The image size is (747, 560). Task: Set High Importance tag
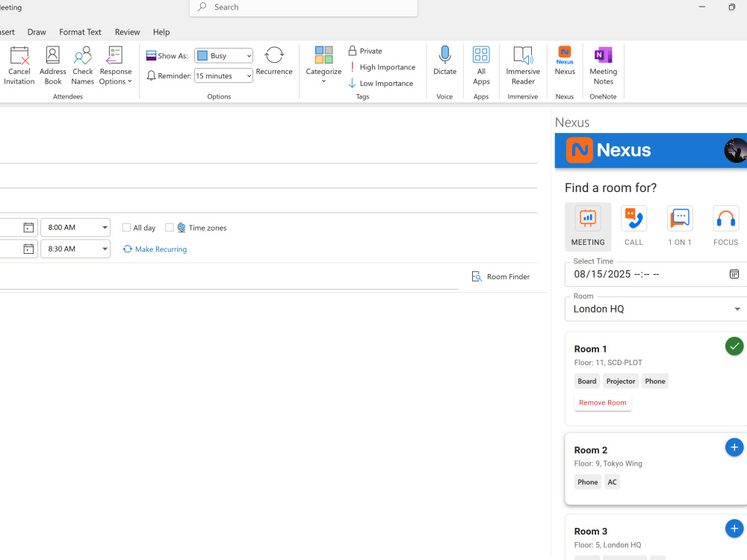382,67
